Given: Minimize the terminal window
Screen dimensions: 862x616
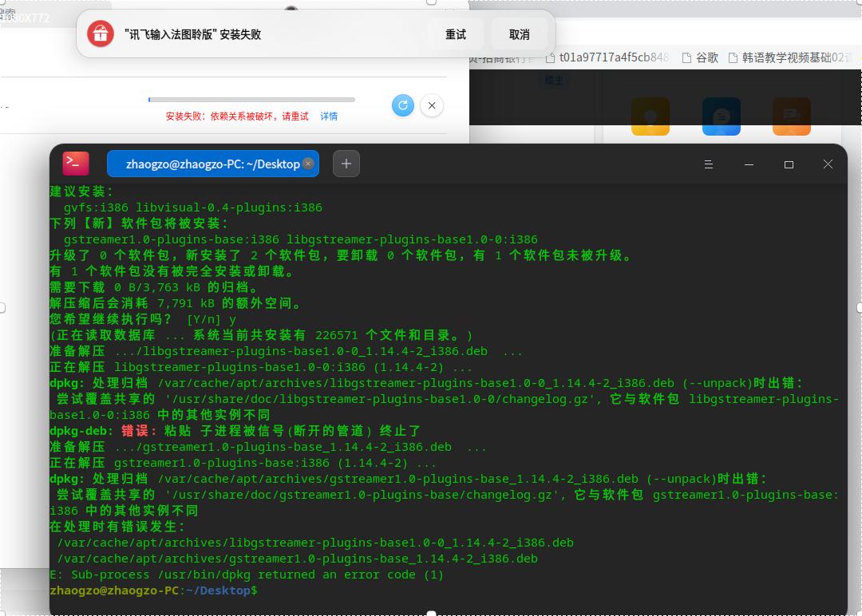Looking at the screenshot, I should click(x=749, y=164).
